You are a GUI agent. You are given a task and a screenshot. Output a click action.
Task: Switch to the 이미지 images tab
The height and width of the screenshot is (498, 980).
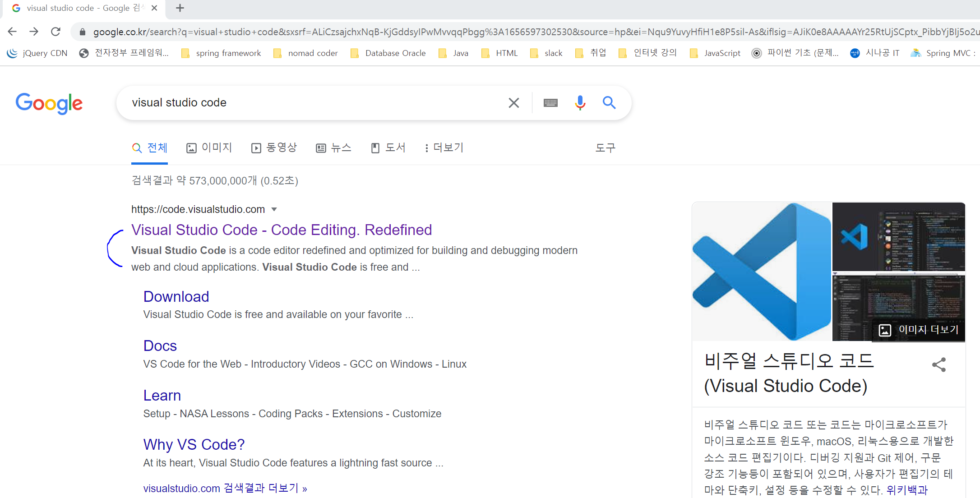pos(209,148)
